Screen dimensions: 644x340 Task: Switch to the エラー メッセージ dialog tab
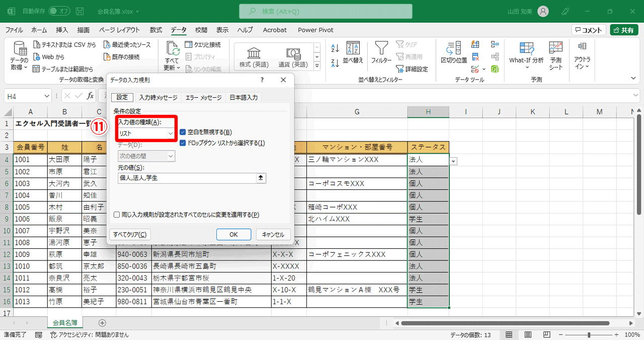[203, 98]
